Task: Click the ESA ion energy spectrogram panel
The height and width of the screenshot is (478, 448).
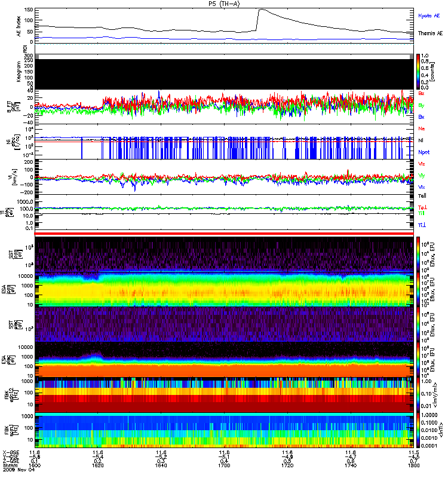Action: (x=224, y=289)
